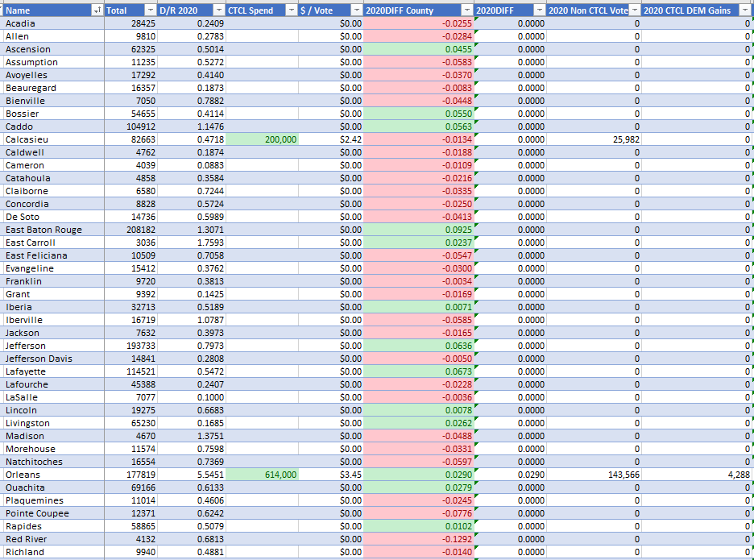The width and height of the screenshot is (754, 560).
Task: Select the 143,566 Non CTCL Vote cell
Action: (x=594, y=475)
